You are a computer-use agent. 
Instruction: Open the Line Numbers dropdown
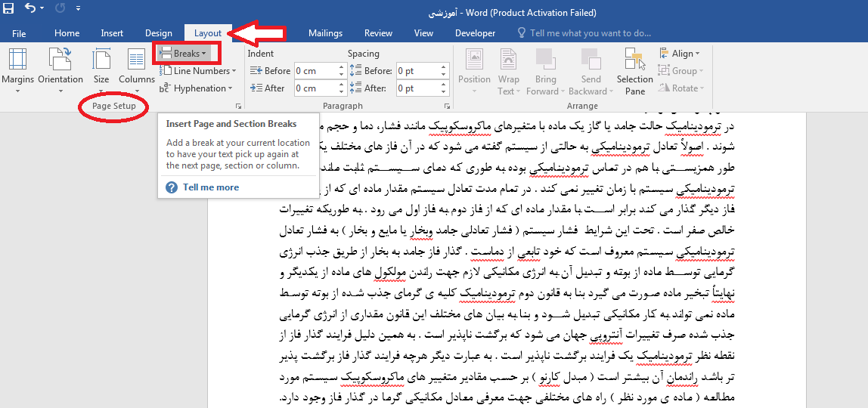[x=198, y=71]
